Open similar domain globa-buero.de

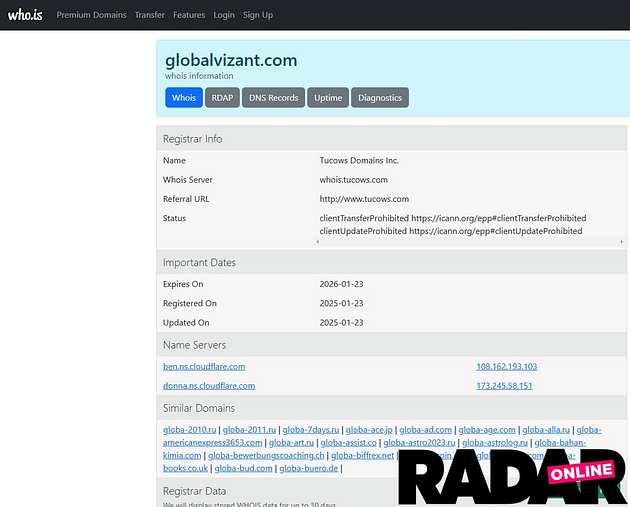(x=309, y=468)
